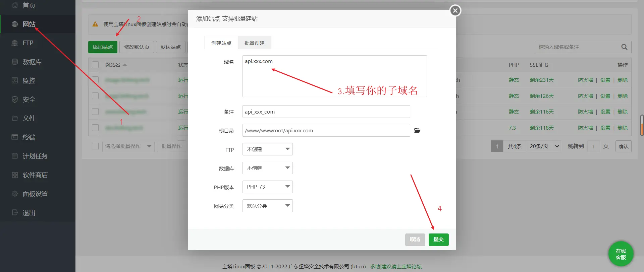Open the 监控 monitor icon

[x=15, y=80]
